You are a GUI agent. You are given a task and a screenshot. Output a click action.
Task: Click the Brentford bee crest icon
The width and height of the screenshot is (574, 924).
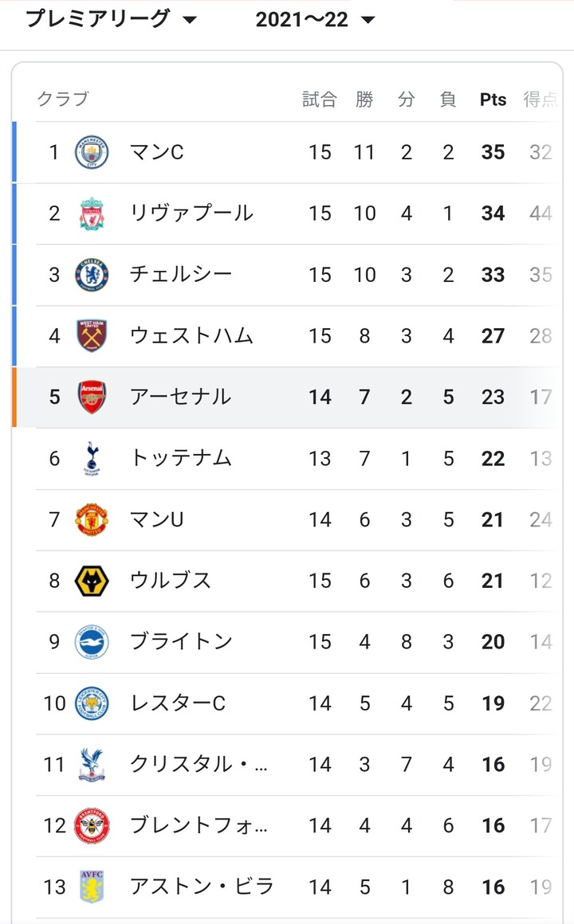point(92,826)
